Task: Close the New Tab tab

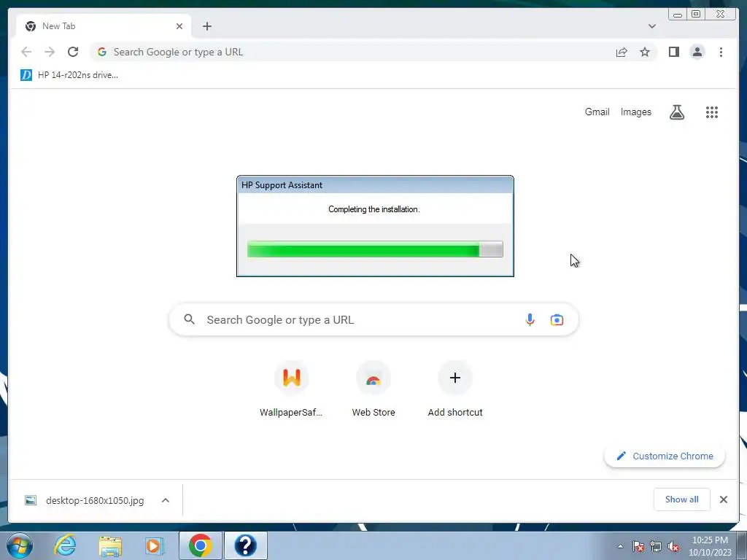Action: tap(179, 26)
